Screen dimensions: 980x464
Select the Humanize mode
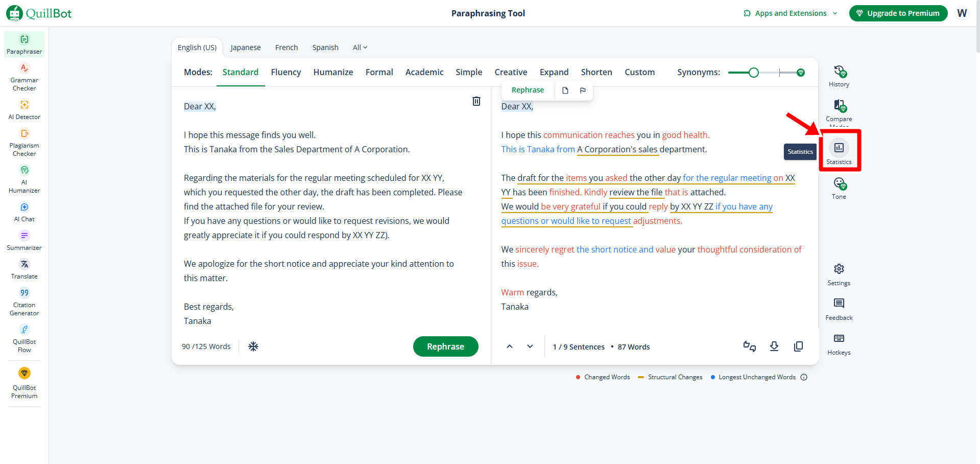[333, 72]
